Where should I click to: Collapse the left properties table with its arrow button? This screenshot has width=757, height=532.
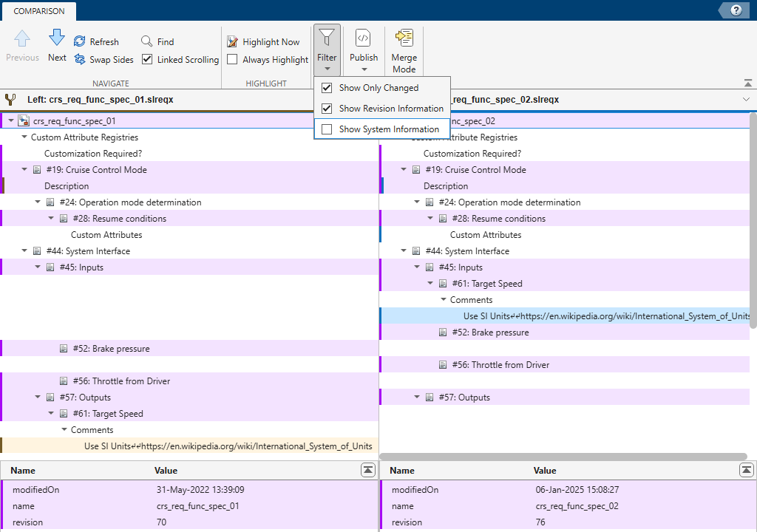[368, 470]
